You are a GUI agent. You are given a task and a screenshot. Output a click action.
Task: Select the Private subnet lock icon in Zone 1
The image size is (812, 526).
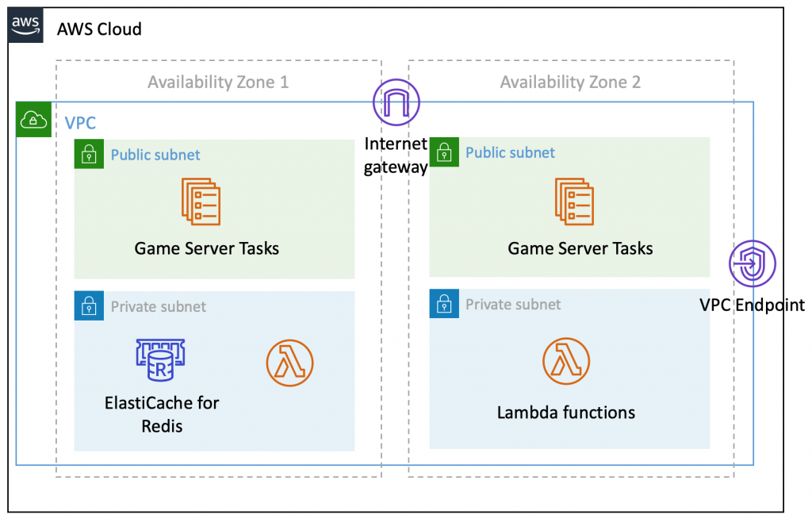(89, 305)
